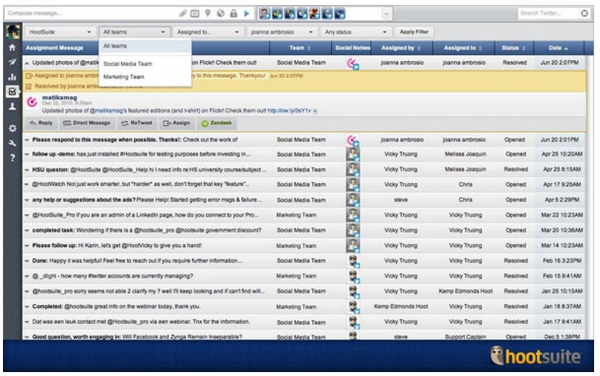Click the targeting globe icon in compose bar

point(220,13)
